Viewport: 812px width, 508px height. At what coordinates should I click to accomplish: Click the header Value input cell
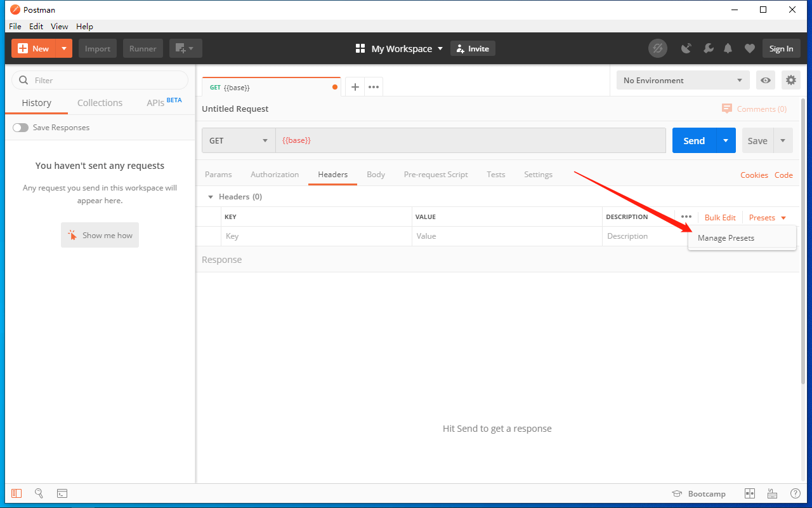[507, 236]
